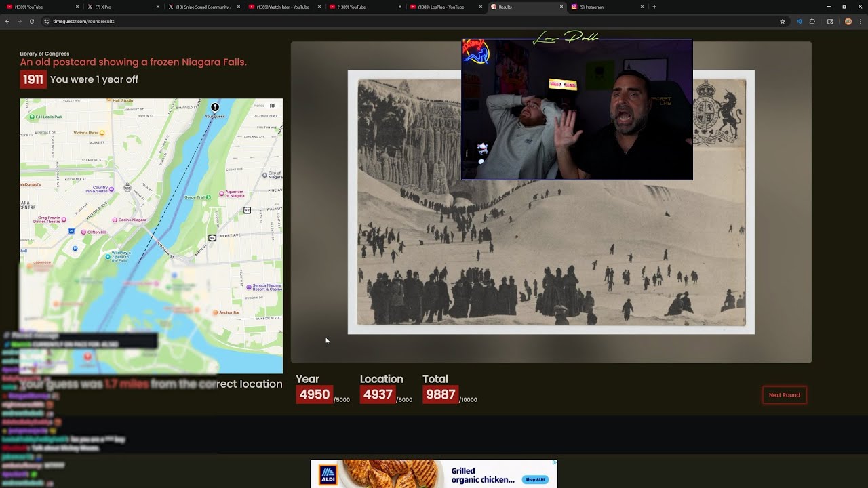This screenshot has width=868, height=488.
Task: Close the Instagram tab
Action: tap(642, 7)
